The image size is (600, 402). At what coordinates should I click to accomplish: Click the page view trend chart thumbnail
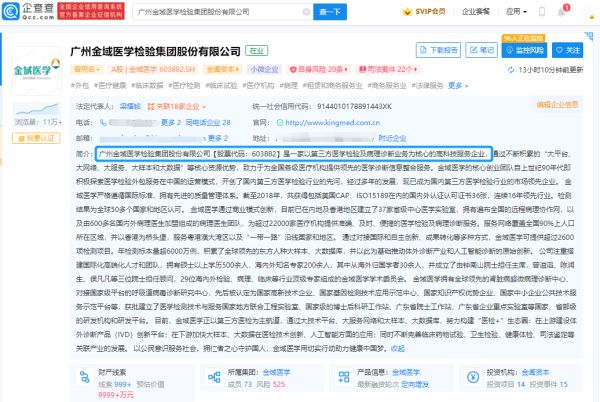pyautogui.click(x=37, y=109)
